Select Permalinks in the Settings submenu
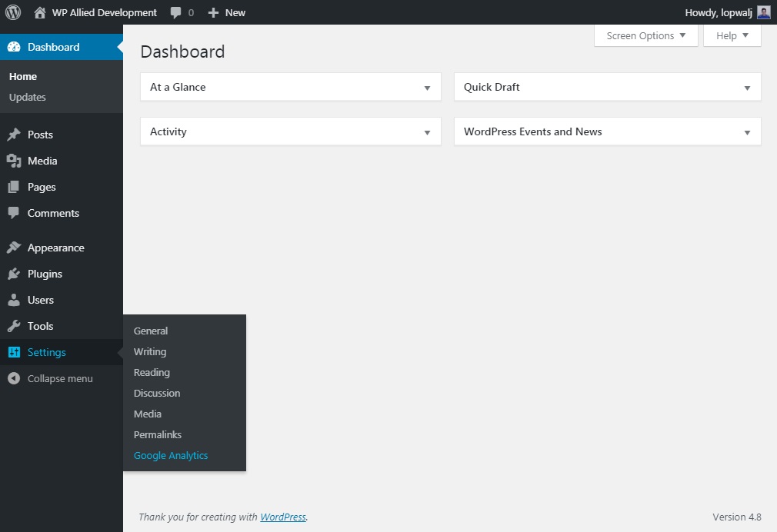 coord(158,435)
